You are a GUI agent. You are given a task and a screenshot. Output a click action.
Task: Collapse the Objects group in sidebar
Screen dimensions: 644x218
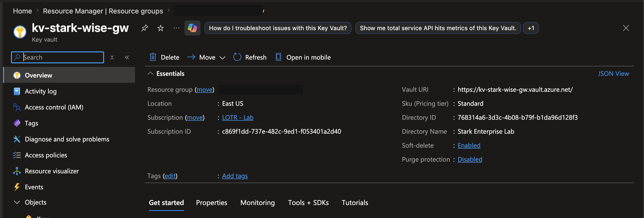[17, 202]
